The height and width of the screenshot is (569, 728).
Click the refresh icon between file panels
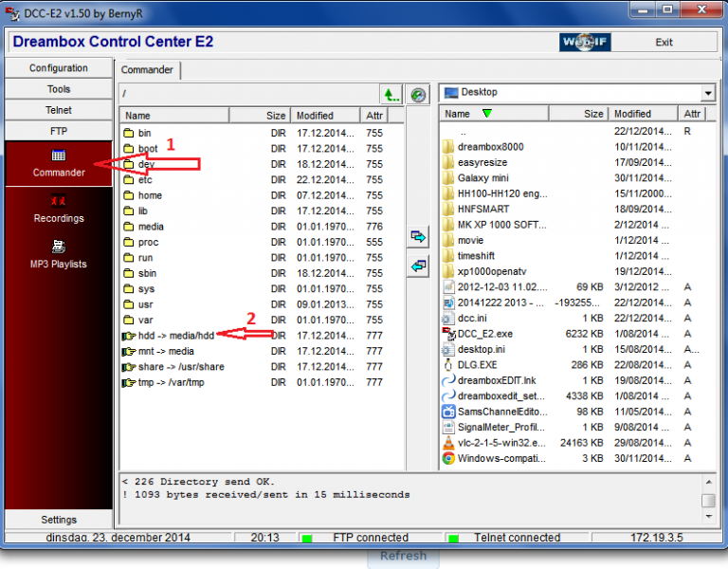pos(419,94)
